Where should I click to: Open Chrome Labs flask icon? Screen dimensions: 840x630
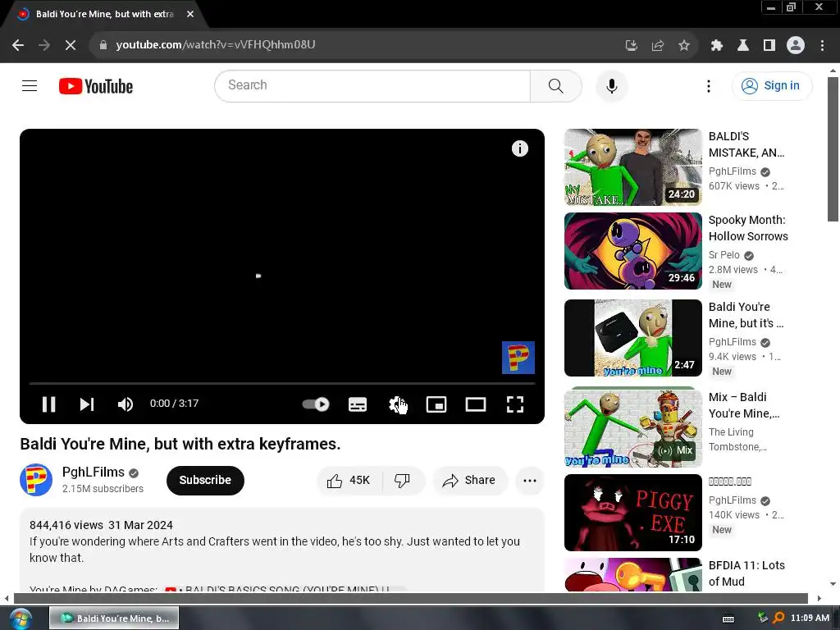(x=743, y=45)
